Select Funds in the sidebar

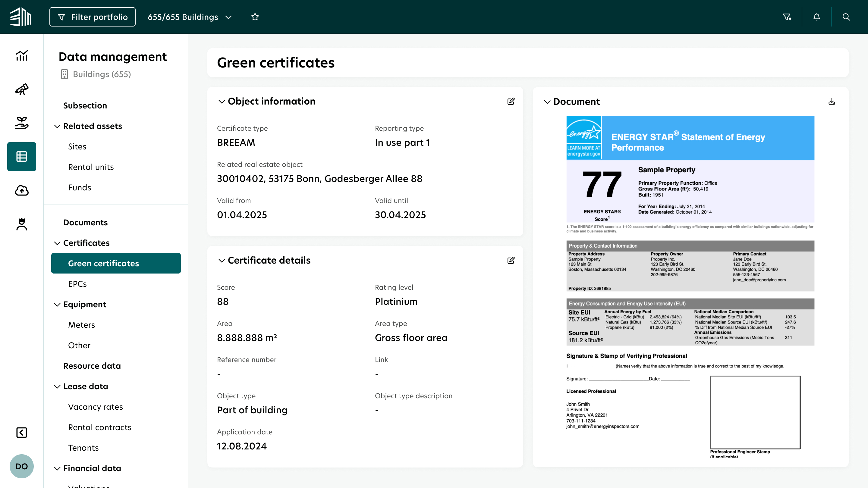click(80, 188)
